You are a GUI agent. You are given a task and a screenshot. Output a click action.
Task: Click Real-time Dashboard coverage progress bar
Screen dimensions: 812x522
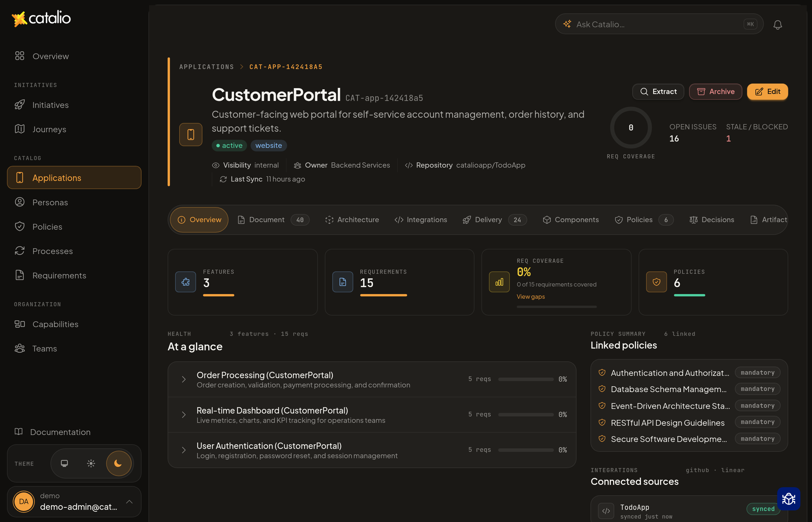pos(526,414)
